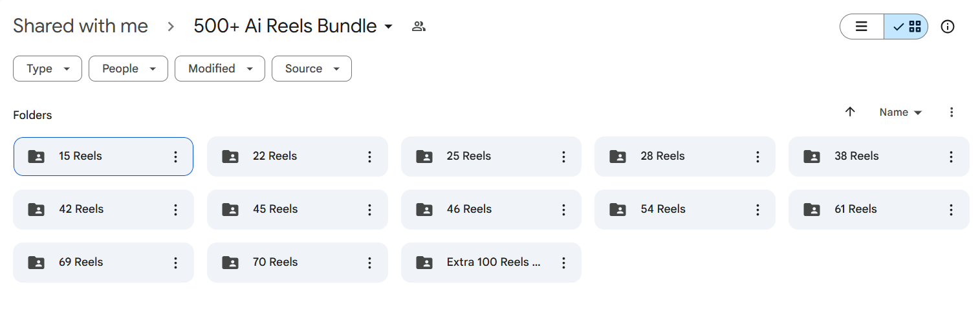Select the 38 Reels folder
Screen dimensions: 980x315
click(856, 157)
